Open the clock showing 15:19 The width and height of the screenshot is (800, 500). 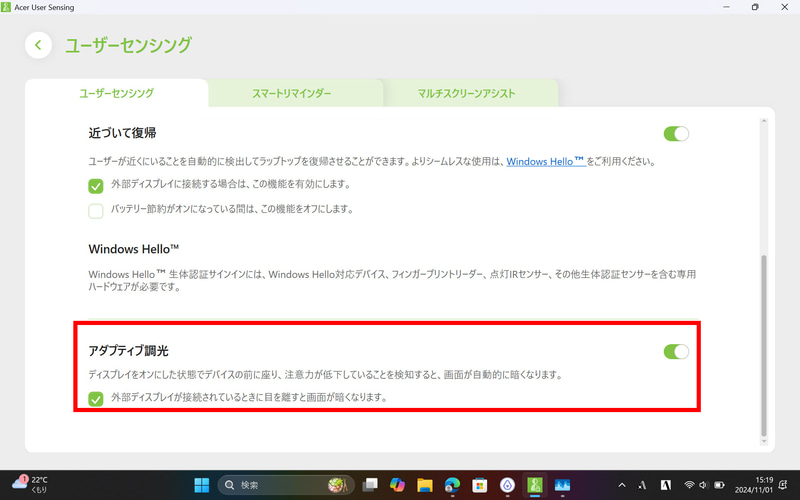pos(754,485)
